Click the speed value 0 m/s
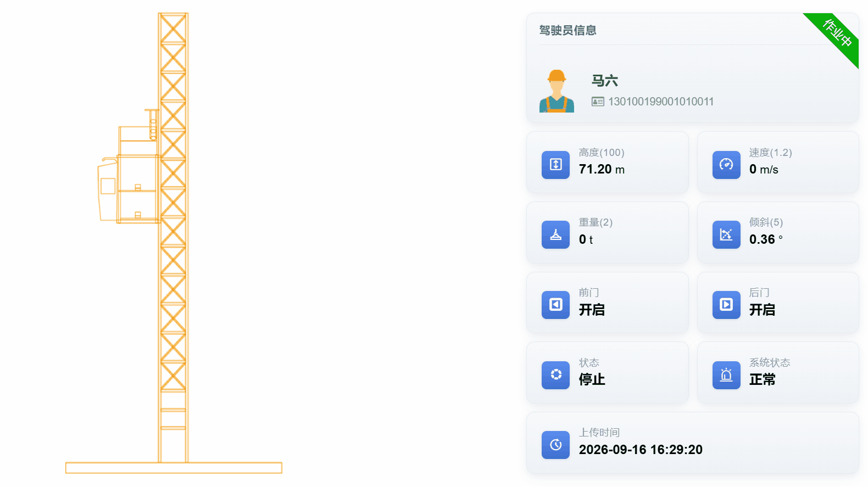868x487 pixels. [x=764, y=169]
